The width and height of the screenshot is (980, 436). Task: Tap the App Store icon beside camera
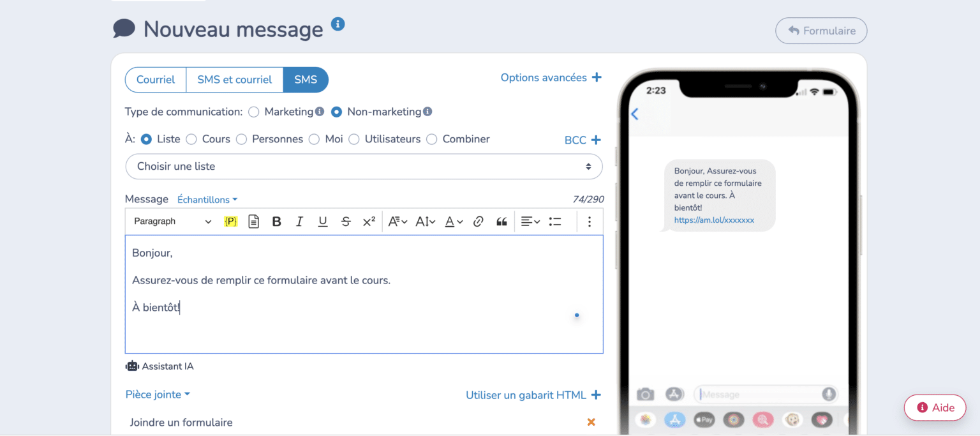(x=675, y=395)
